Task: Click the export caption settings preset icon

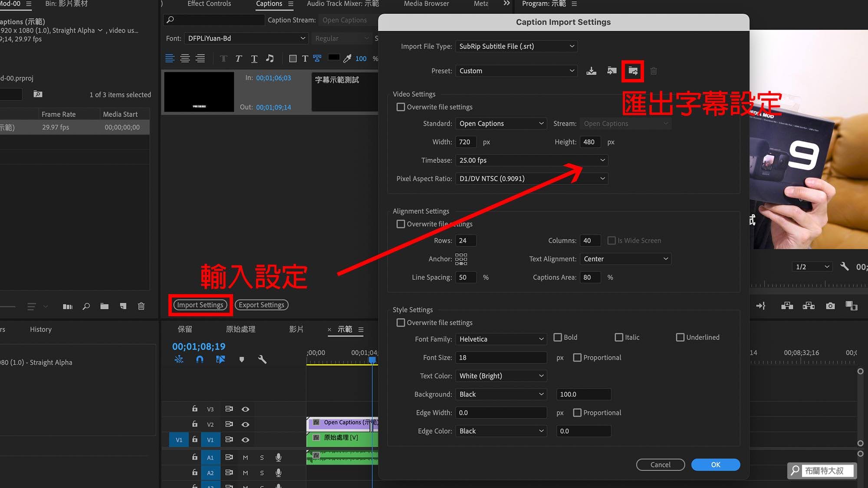Action: click(633, 71)
